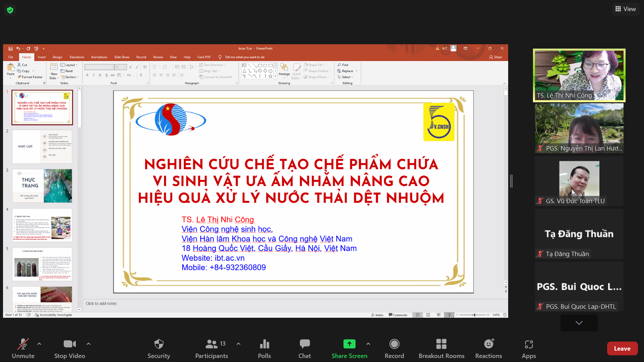Open the Polls panel
The width and height of the screenshot is (644, 362).
coord(264,344)
